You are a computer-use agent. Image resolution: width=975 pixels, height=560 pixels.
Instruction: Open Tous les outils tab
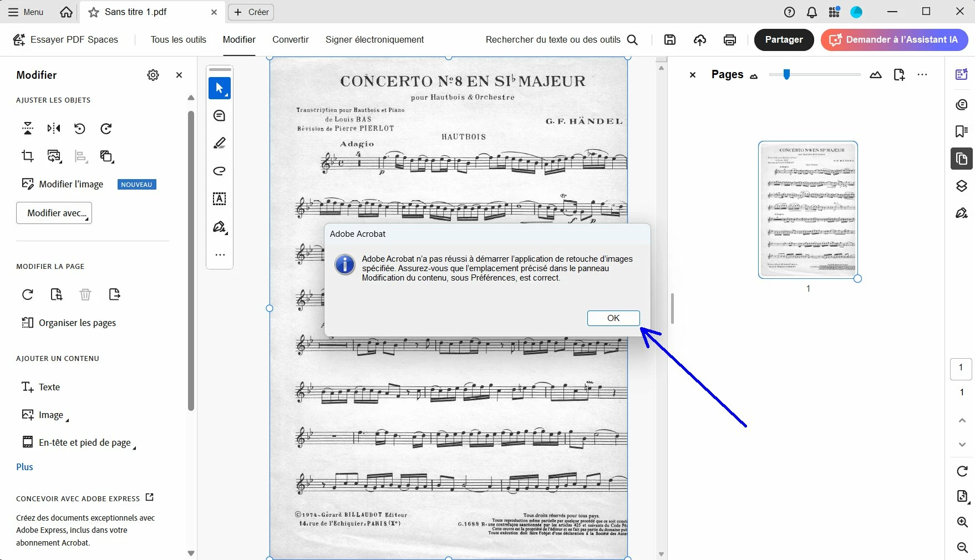179,39
